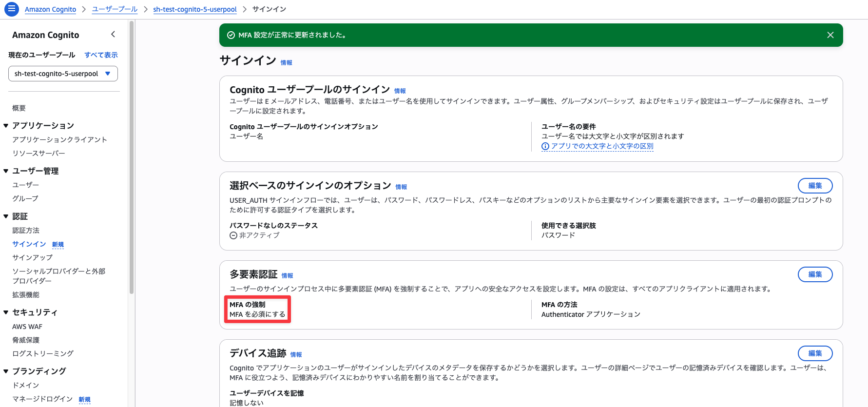This screenshot has height=407, width=868.
Task: Open sh-test-cognito-5-userpool breadcrumb link
Action: (x=195, y=9)
